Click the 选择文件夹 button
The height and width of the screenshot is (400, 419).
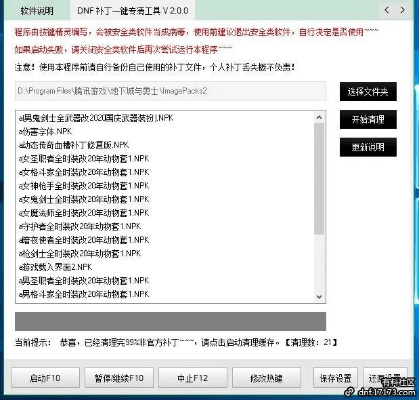click(368, 92)
